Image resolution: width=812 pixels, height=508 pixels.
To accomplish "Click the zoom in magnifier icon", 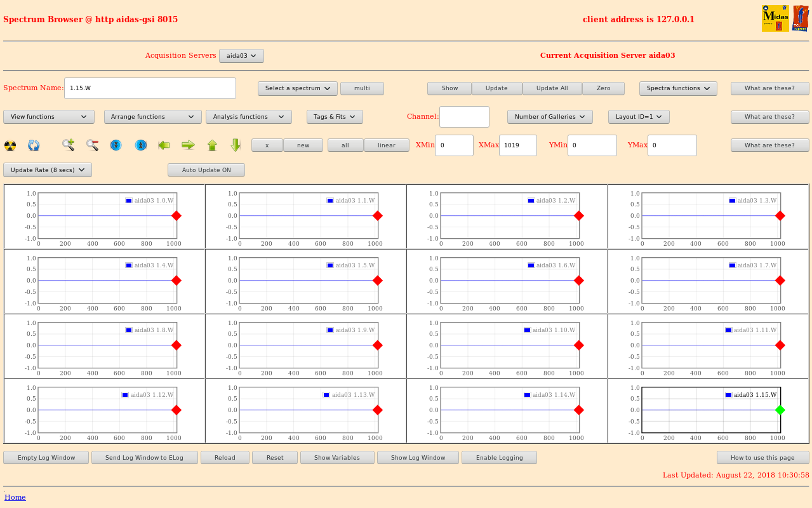I will pyautogui.click(x=68, y=145).
